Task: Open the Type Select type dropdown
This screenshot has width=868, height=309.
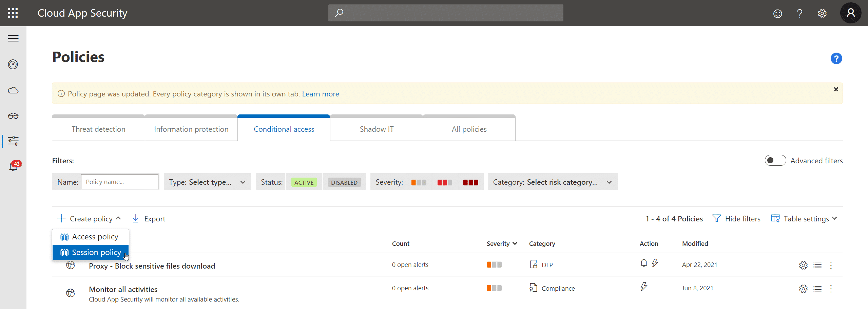Action: [x=207, y=182]
